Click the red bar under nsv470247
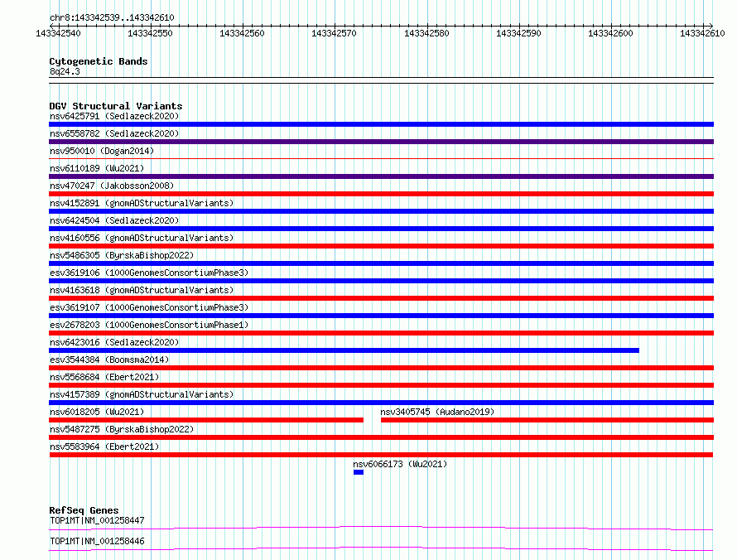737x560 pixels. click(x=381, y=194)
